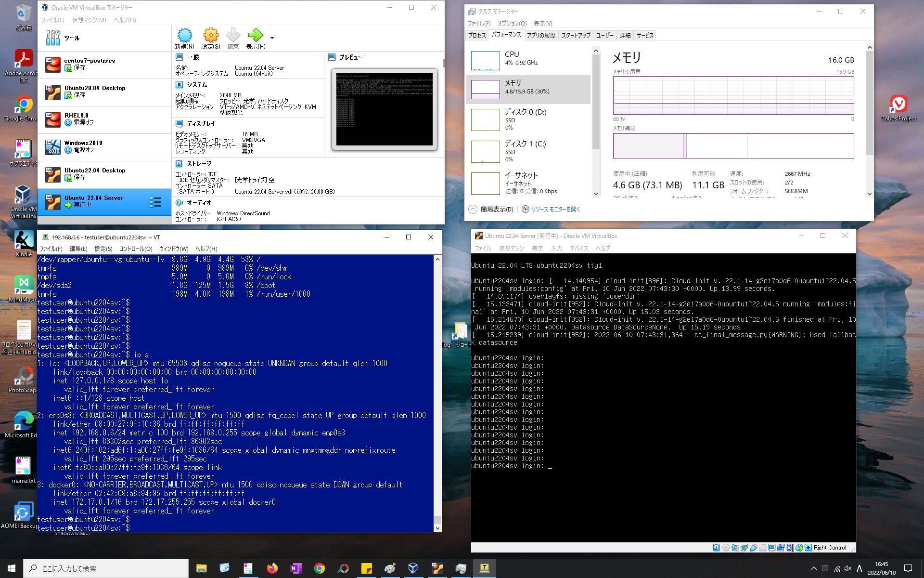Select Disk 1 (C:) performance item

[x=528, y=151]
